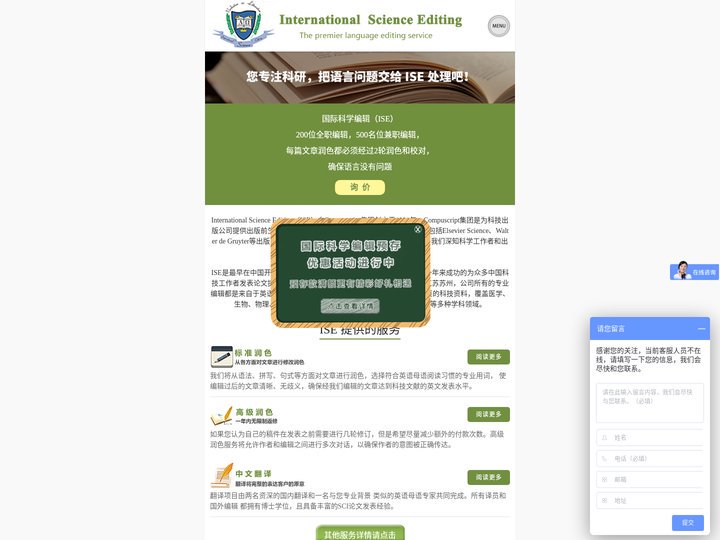Click the yellow 询价 button

360,187
